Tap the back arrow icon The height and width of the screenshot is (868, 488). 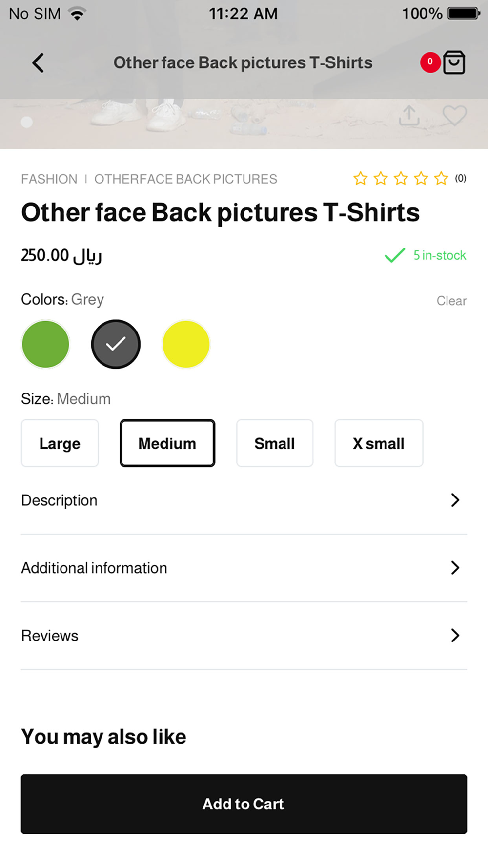[x=38, y=63]
